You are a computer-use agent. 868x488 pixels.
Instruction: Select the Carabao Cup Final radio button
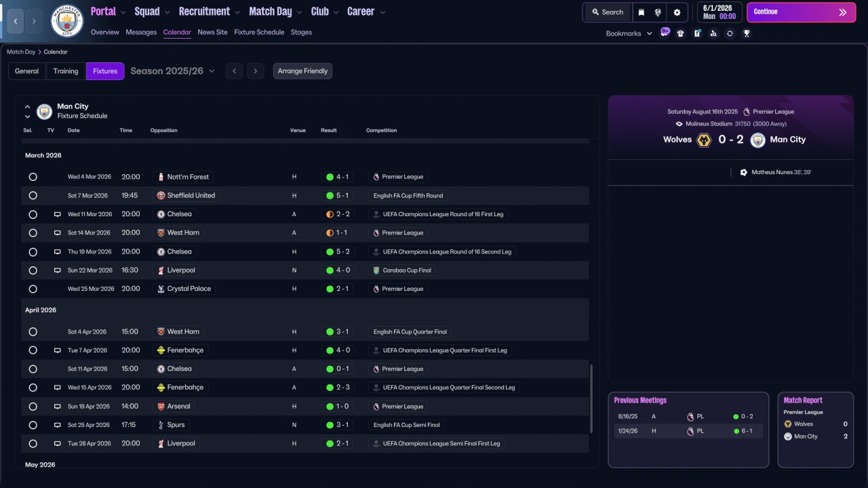[33, 270]
